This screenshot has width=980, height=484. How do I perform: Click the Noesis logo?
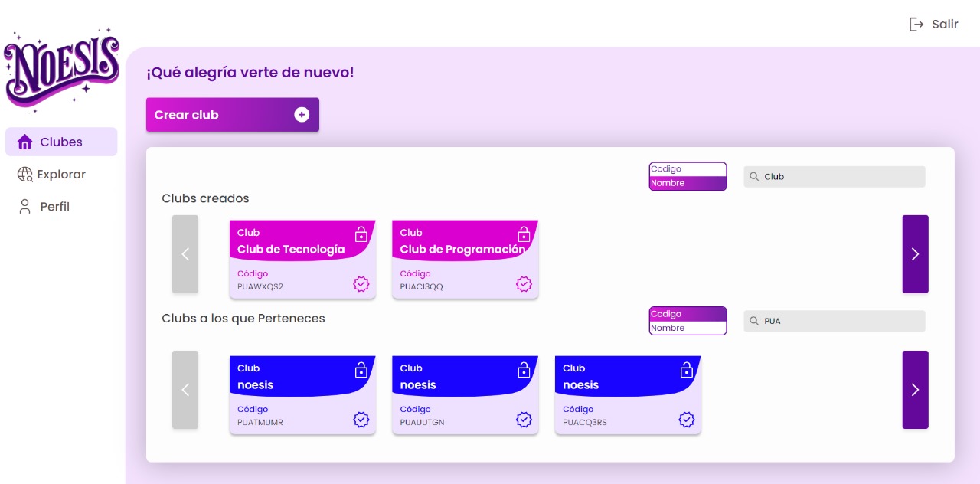coord(61,70)
